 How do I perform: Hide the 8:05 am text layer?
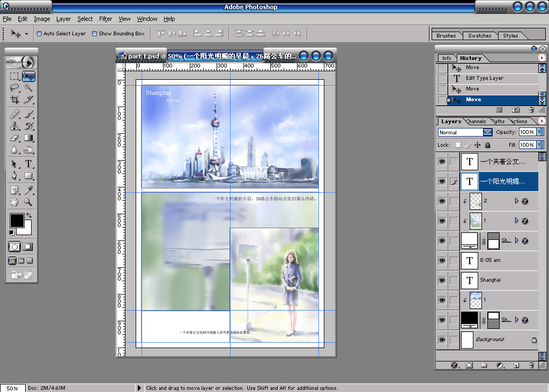point(442,260)
